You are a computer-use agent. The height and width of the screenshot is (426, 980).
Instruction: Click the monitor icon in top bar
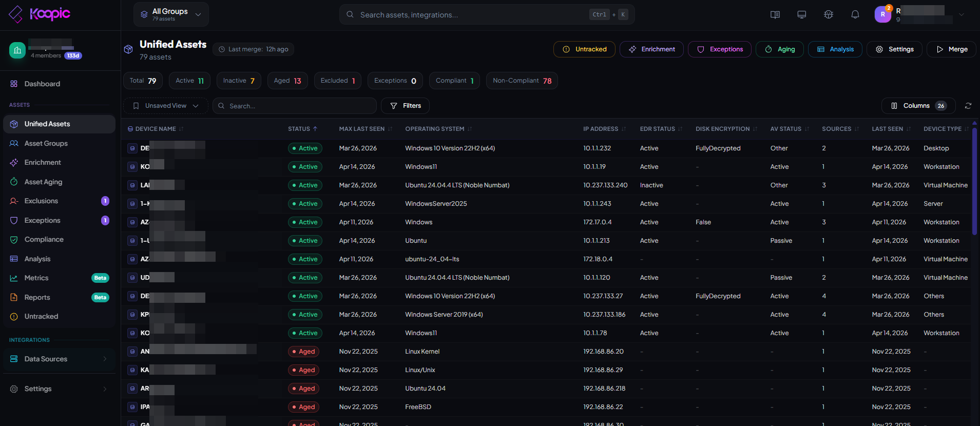801,14
